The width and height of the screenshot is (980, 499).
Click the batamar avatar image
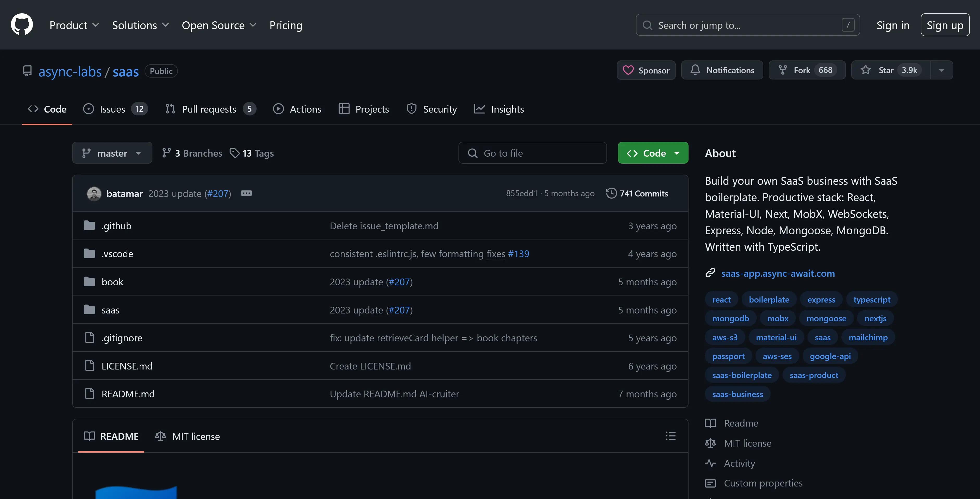pos(94,193)
